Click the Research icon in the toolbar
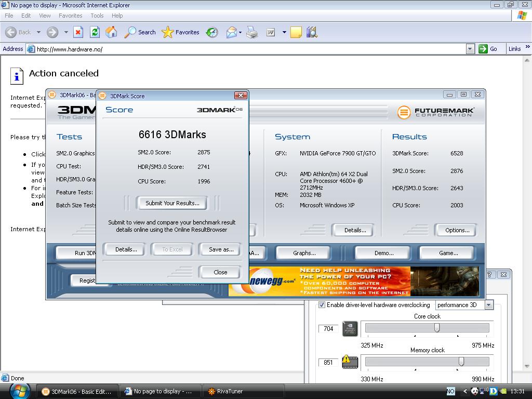This screenshot has width=532, height=399. point(312,32)
